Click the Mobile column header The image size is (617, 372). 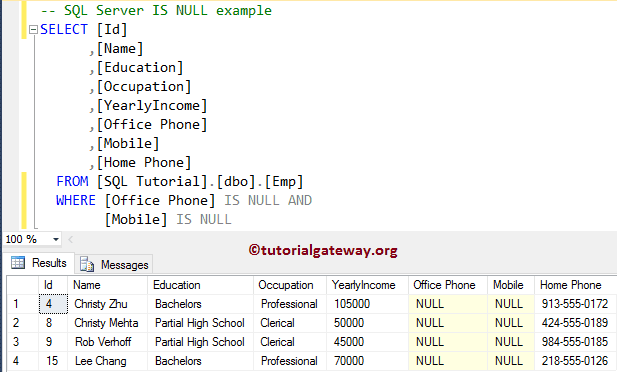pos(511,285)
